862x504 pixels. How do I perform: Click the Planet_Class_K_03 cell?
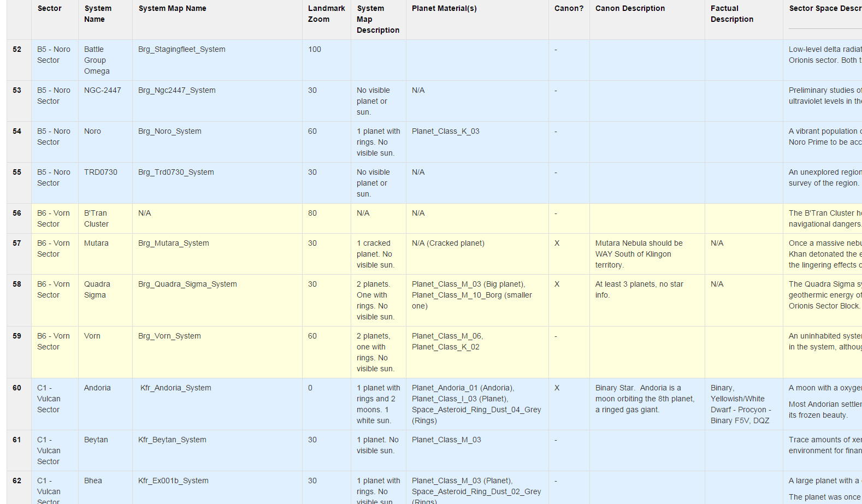[x=477, y=142]
